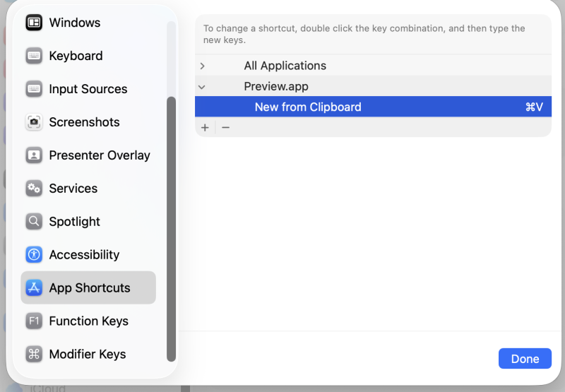The image size is (565, 392).
Task: Select the Services category label
Action: click(73, 189)
